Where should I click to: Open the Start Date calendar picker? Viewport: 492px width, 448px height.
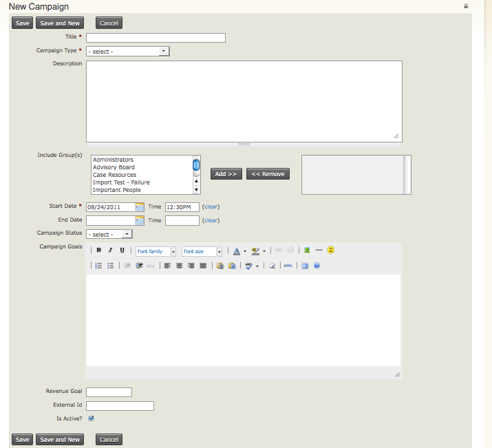point(140,206)
